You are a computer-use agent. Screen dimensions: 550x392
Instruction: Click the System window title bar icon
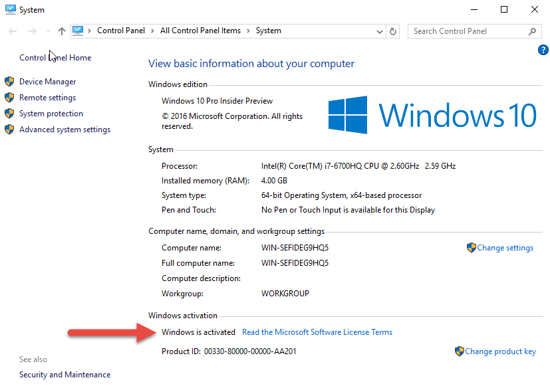coord(11,9)
